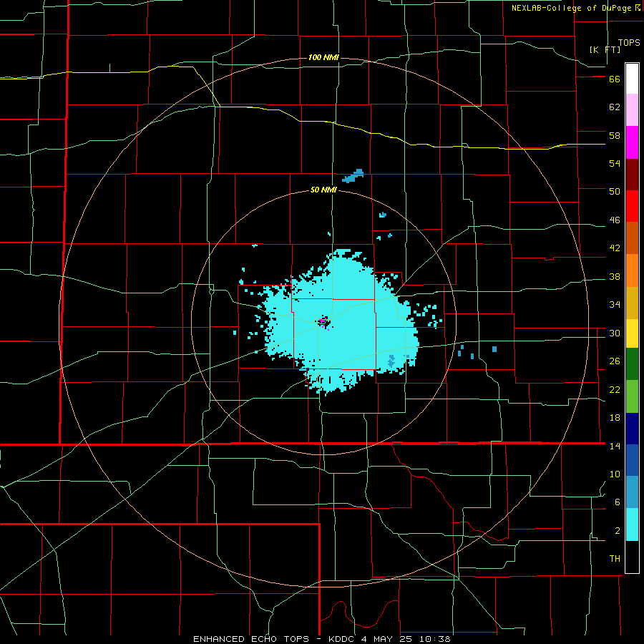
Task: Click the 46 value on the scale
Action: [615, 220]
